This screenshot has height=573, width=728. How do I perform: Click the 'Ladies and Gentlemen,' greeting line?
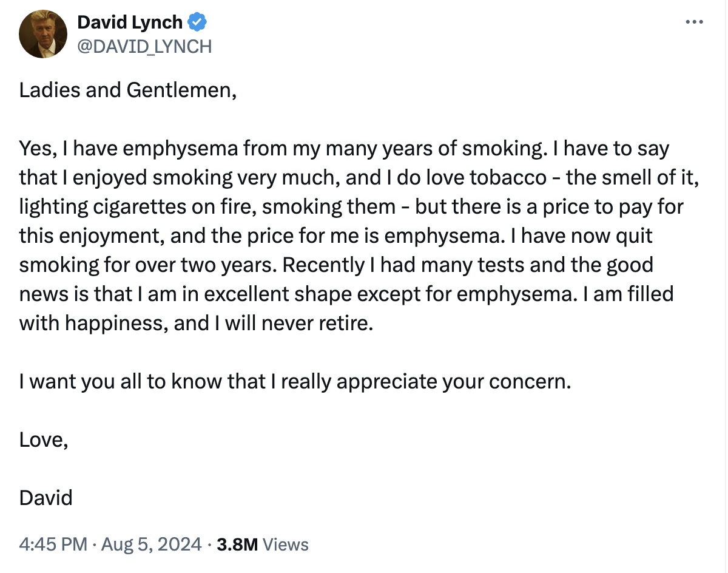[128, 90]
